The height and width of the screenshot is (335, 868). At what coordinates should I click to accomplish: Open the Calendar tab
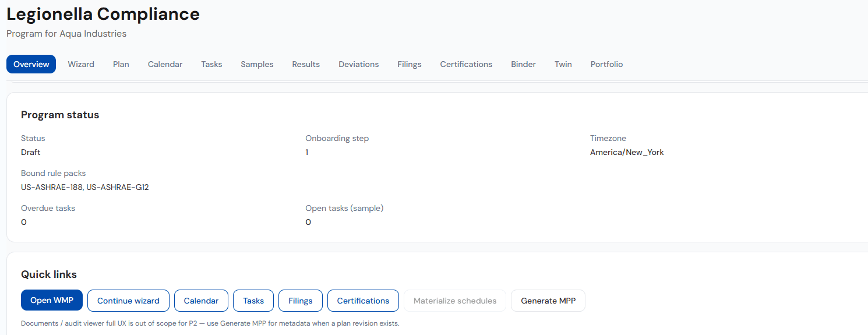tap(165, 64)
